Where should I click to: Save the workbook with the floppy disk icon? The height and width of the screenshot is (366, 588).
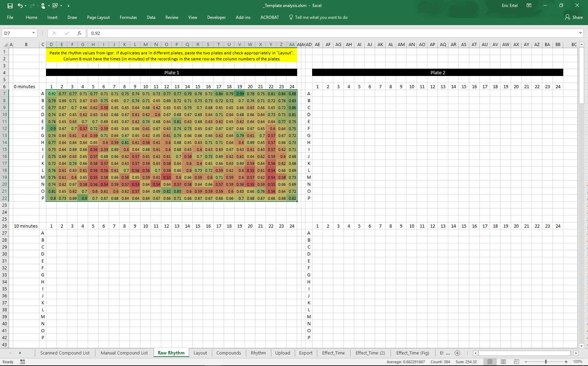[x=10, y=6]
